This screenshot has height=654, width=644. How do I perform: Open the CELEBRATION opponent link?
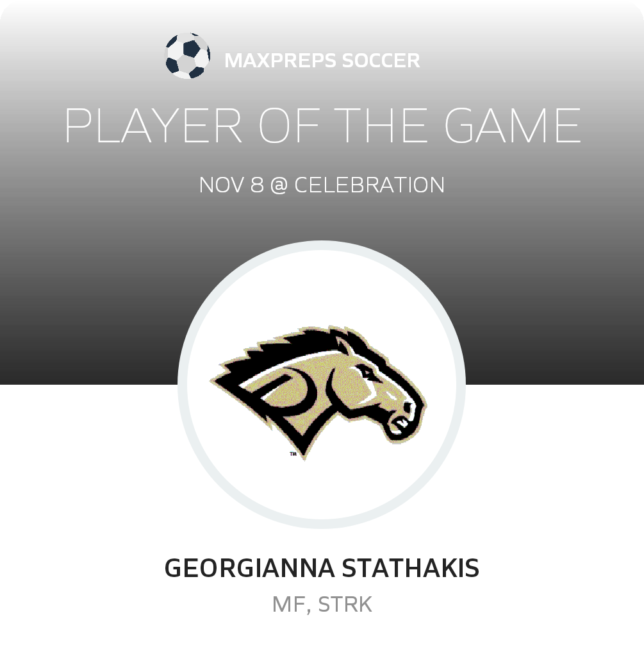(x=369, y=185)
